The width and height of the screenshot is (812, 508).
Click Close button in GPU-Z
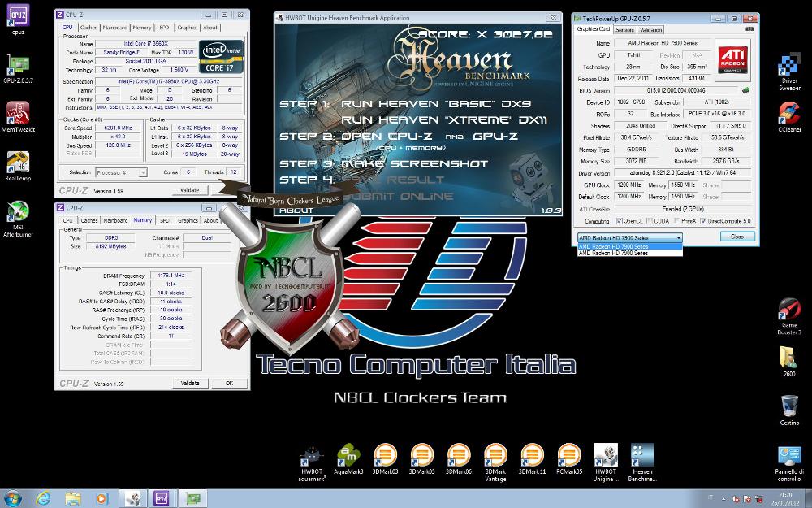pyautogui.click(x=737, y=237)
